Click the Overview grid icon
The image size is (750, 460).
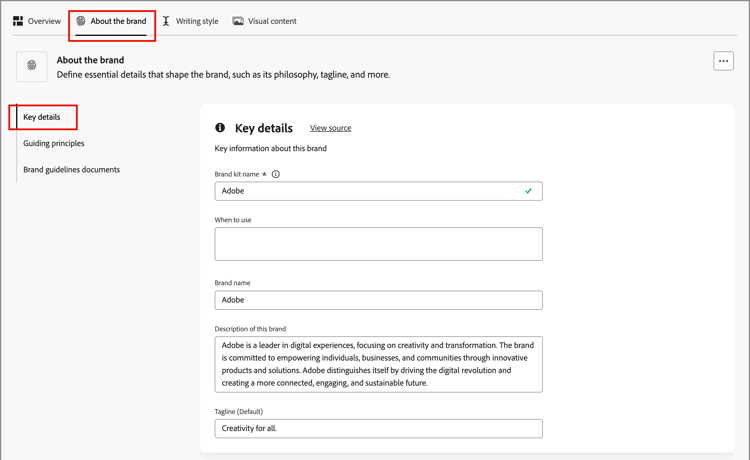pyautogui.click(x=18, y=21)
